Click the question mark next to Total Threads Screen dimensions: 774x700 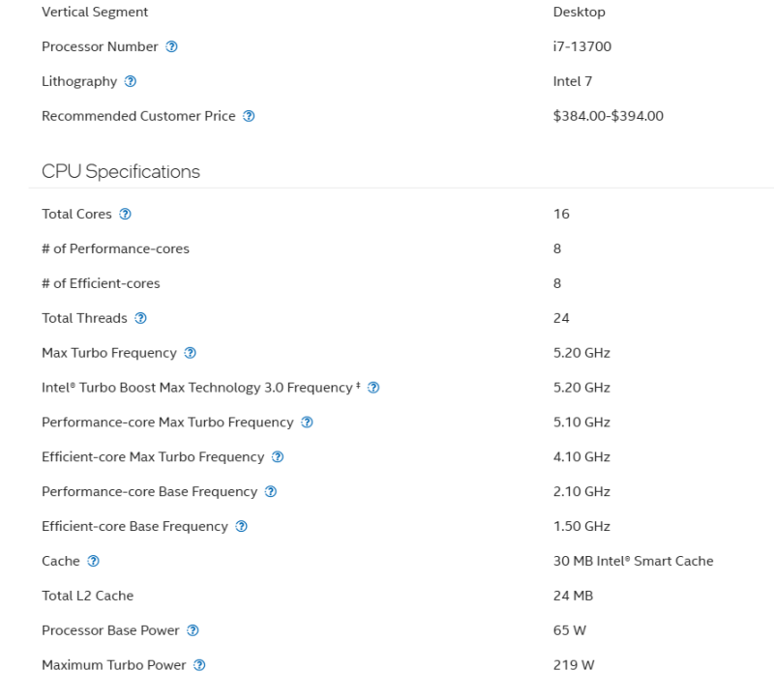[141, 318]
